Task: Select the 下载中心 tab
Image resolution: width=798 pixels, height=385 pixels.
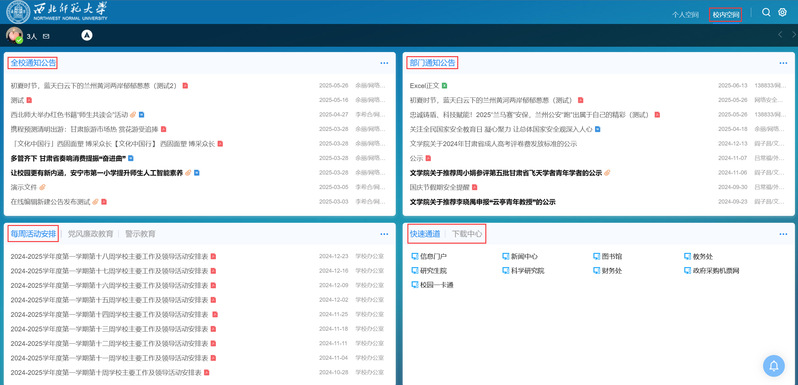Action: tap(467, 234)
